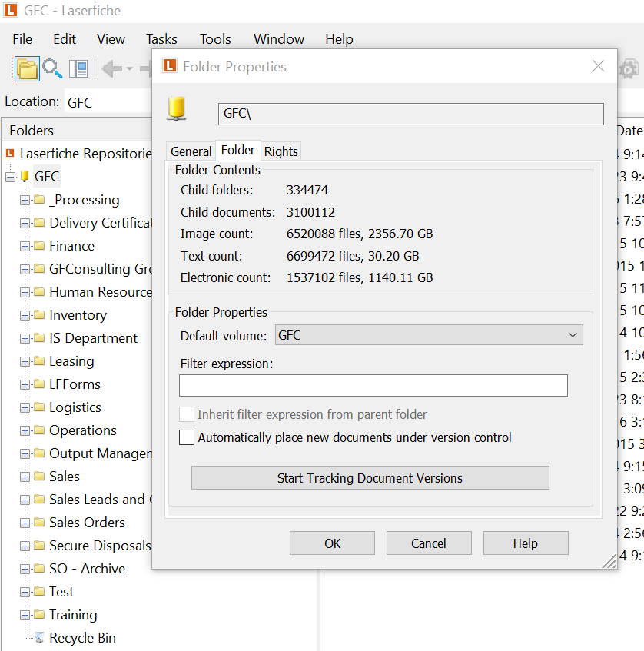
Task: Click the Filter expression input field
Action: [x=373, y=385]
